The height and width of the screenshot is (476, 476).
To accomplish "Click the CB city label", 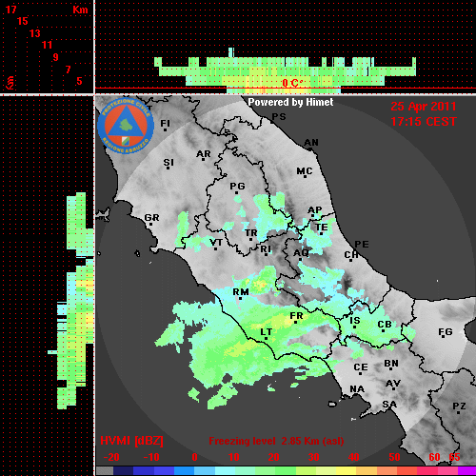I will 385,326.
